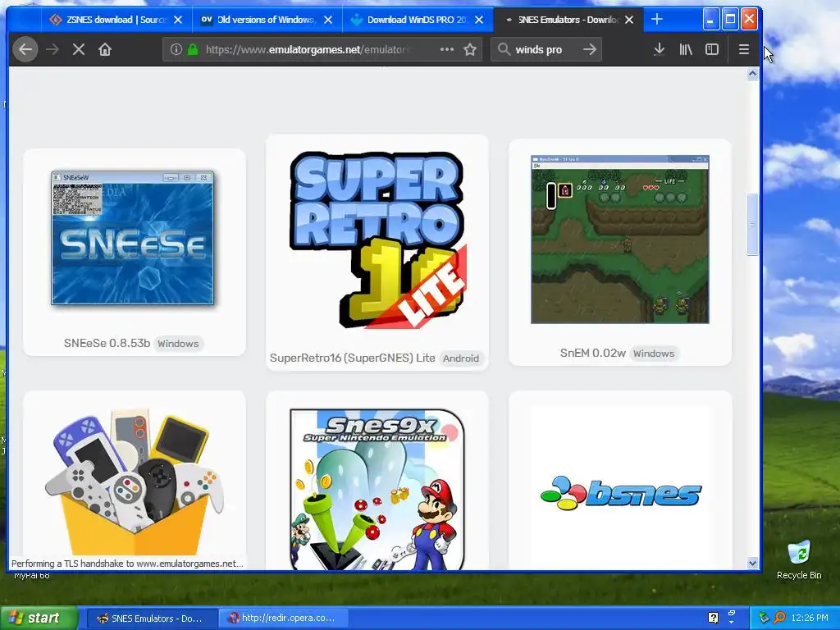
Task: Open a new browser tab
Action: click(657, 20)
